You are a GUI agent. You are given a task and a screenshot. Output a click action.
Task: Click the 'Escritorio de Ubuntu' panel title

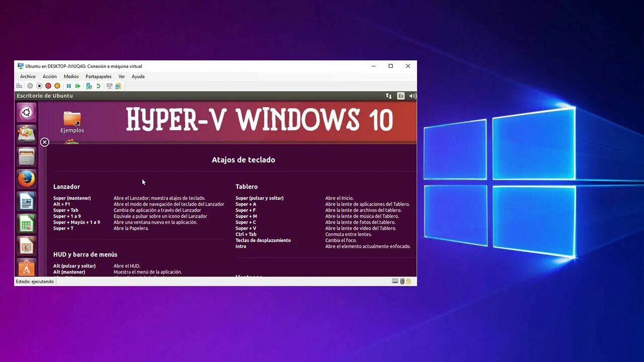[x=45, y=96]
